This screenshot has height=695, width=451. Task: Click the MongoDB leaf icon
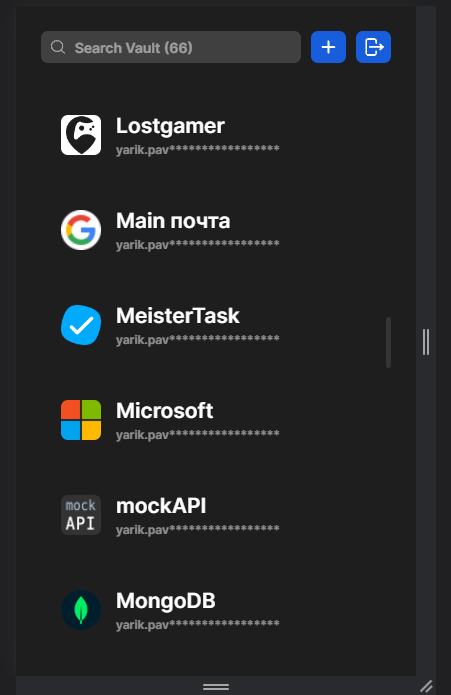point(81,610)
